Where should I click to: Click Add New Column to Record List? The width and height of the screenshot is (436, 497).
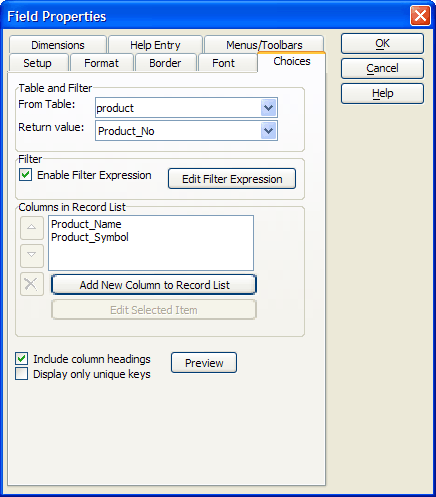[154, 285]
